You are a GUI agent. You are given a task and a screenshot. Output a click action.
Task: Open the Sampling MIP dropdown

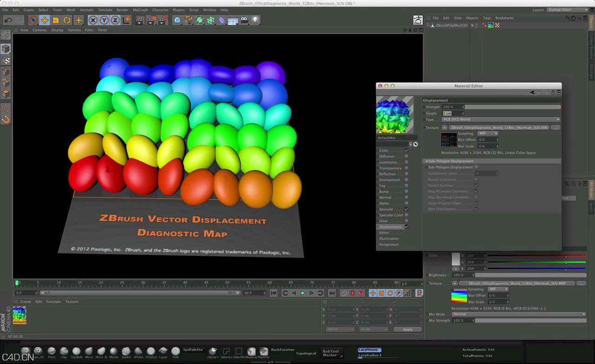[x=488, y=133]
